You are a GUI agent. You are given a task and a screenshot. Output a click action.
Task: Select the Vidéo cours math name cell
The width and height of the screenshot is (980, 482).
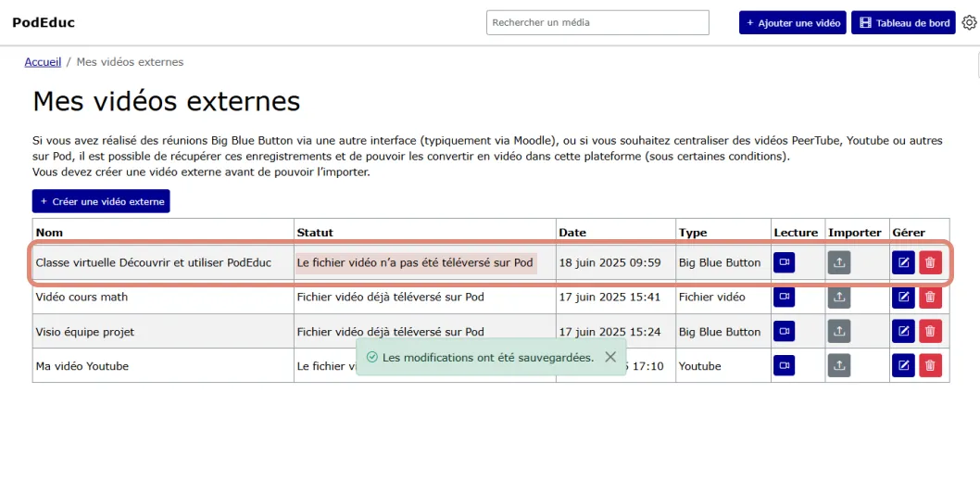163,297
